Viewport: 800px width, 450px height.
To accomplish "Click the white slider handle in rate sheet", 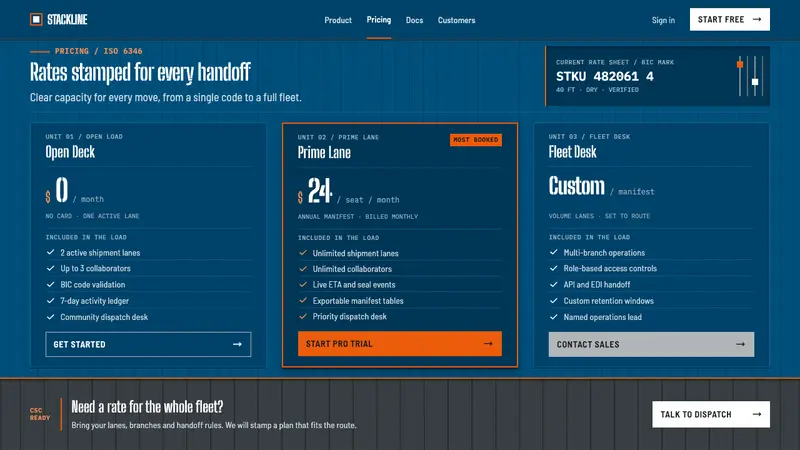I will pos(755,82).
